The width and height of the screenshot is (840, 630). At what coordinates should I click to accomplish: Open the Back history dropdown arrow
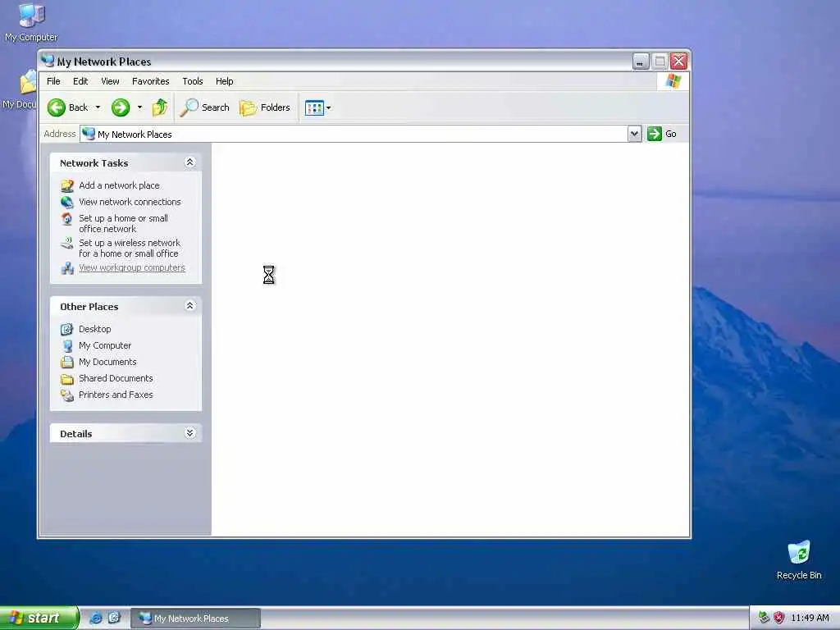[98, 107]
